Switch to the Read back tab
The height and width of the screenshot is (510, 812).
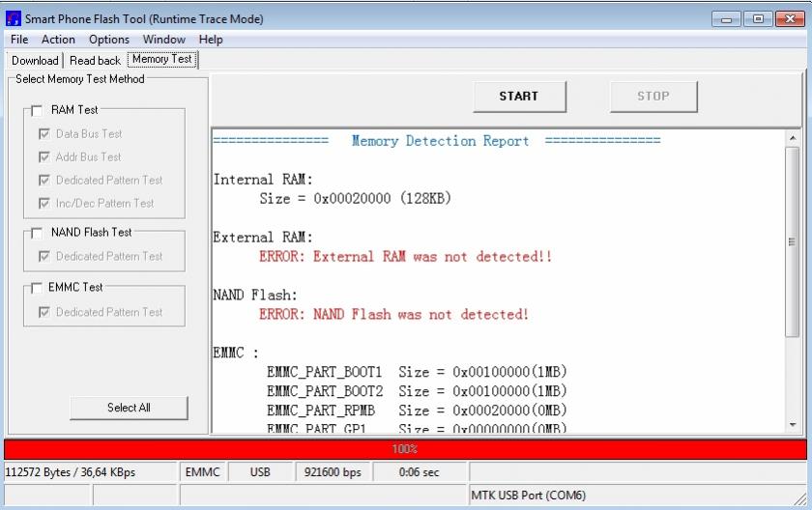95,61
